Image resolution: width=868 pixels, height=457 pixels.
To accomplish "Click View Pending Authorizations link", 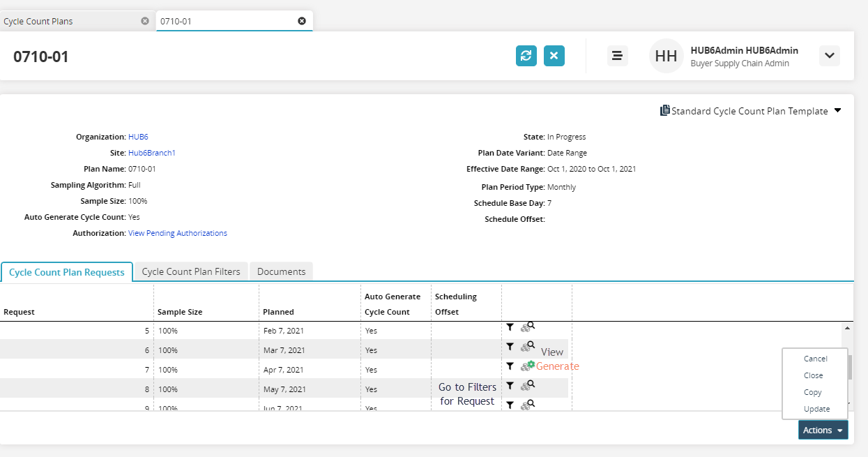I will click(177, 233).
